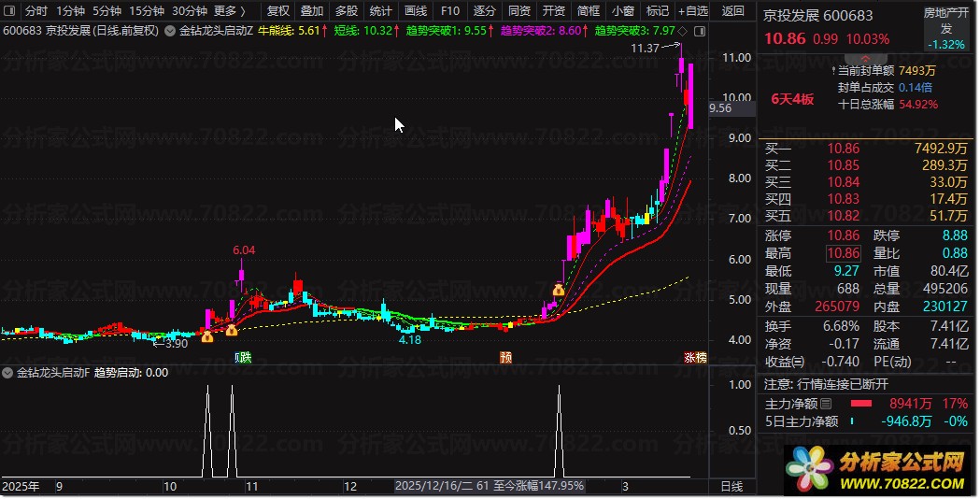Open the 多股 multi-stock view
This screenshot has width=980, height=499.
347,10
